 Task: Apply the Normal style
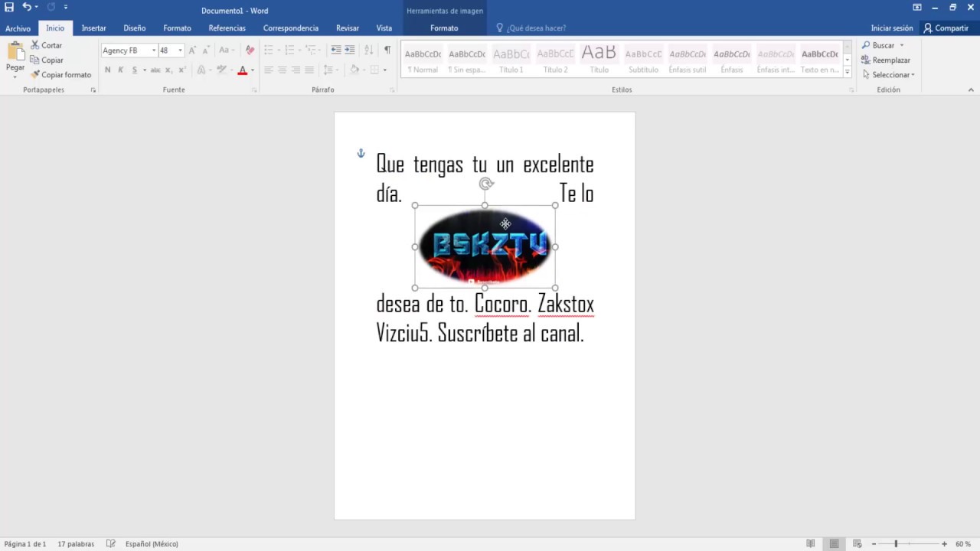pos(423,60)
